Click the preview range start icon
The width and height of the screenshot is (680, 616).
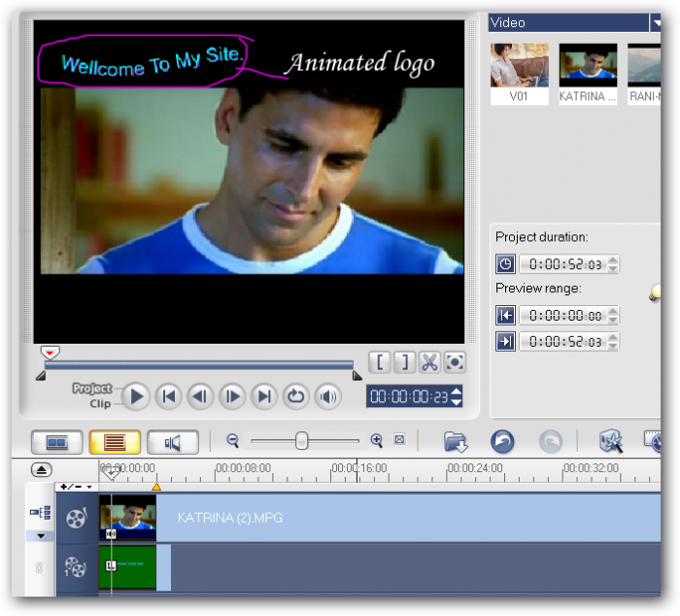(x=505, y=315)
